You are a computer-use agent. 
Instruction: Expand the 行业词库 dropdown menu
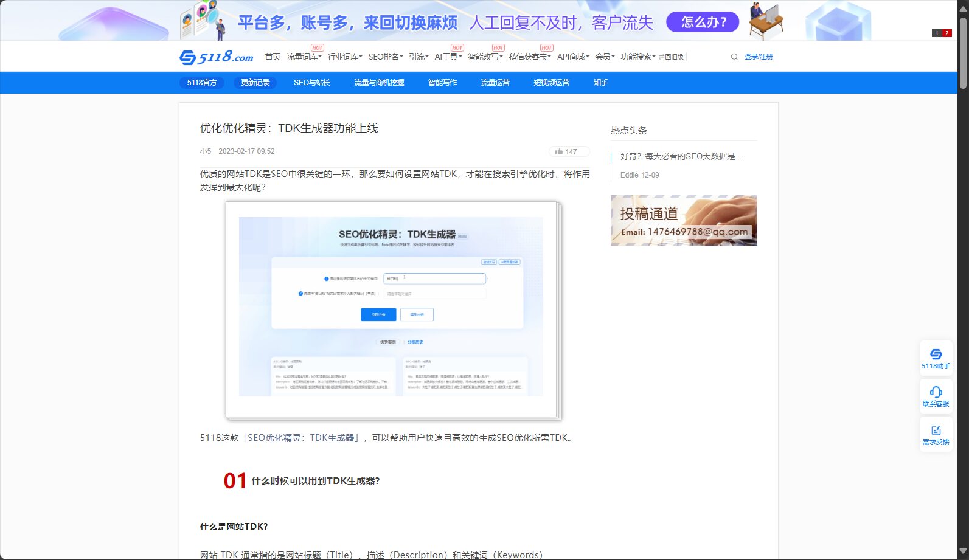pyautogui.click(x=345, y=57)
